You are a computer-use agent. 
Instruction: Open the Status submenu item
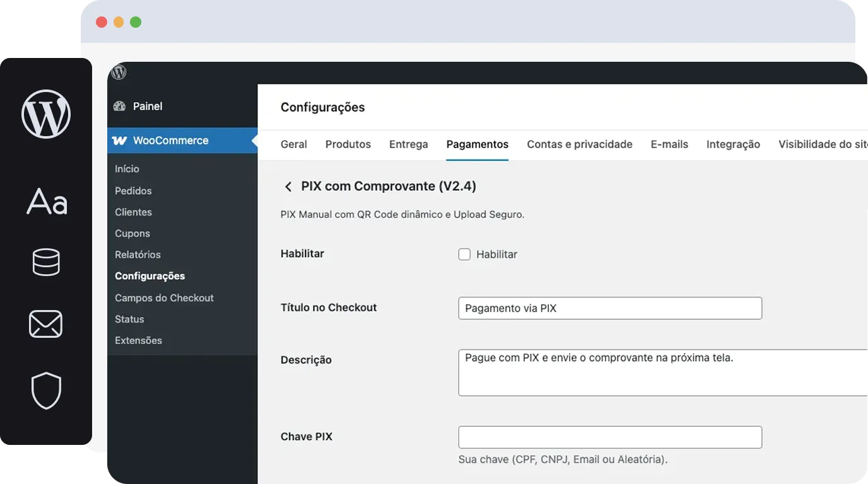[129, 319]
